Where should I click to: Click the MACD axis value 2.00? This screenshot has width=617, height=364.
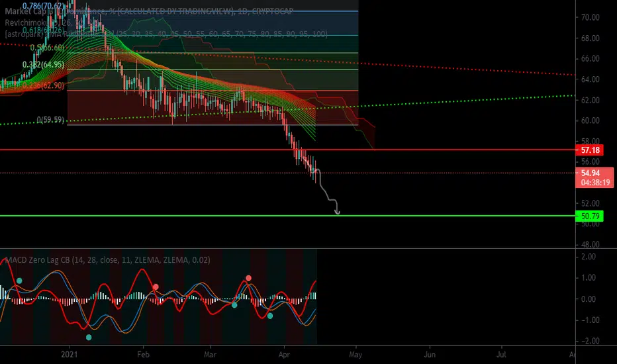click(x=589, y=257)
